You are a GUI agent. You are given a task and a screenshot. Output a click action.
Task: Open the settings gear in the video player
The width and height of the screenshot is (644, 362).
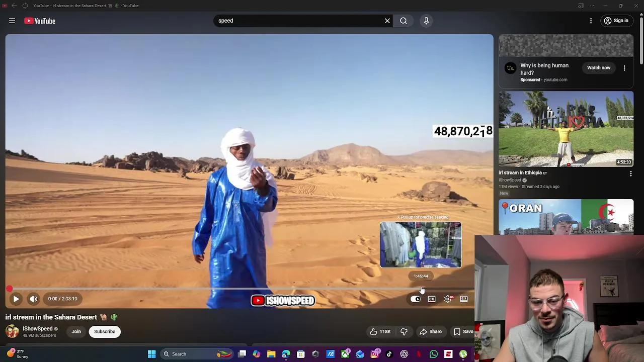(447, 299)
